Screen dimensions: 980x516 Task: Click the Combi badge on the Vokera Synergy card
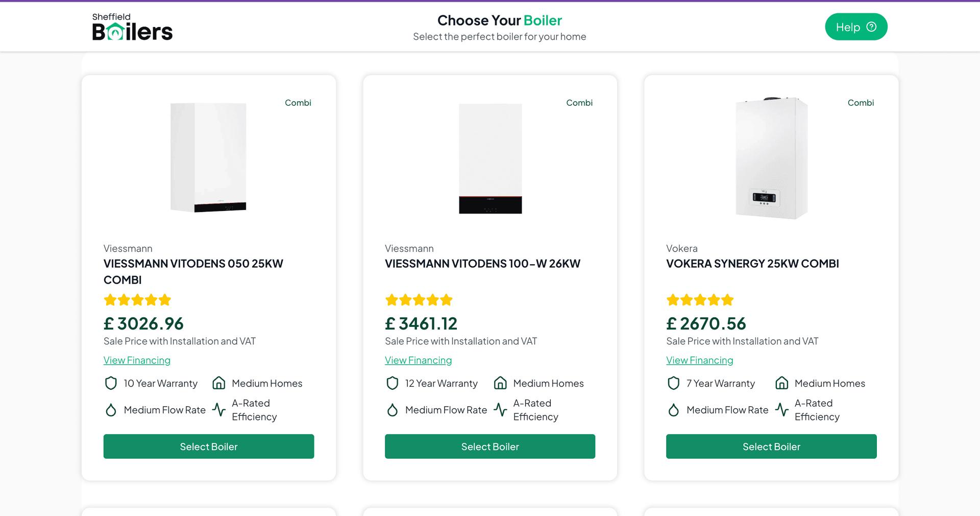pyautogui.click(x=861, y=103)
